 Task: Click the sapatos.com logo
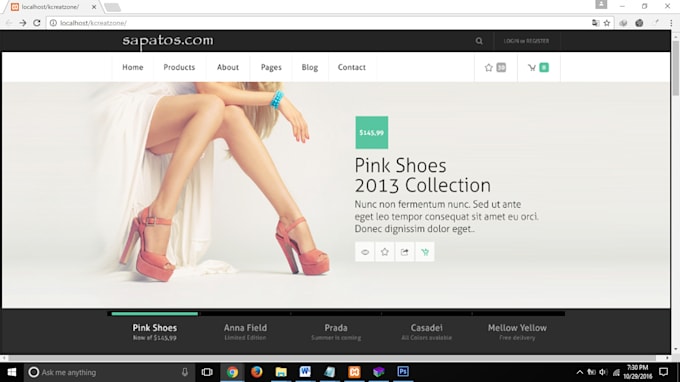[168, 41]
